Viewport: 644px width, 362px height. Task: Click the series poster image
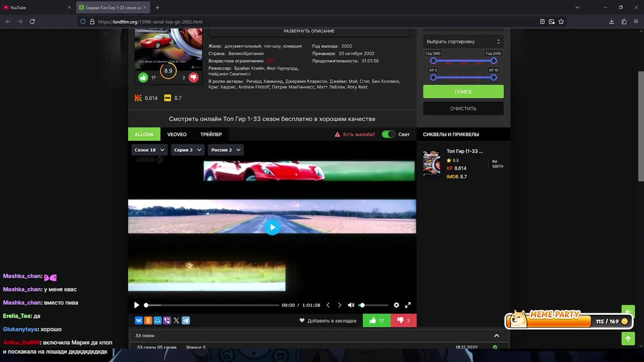pyautogui.click(x=169, y=49)
